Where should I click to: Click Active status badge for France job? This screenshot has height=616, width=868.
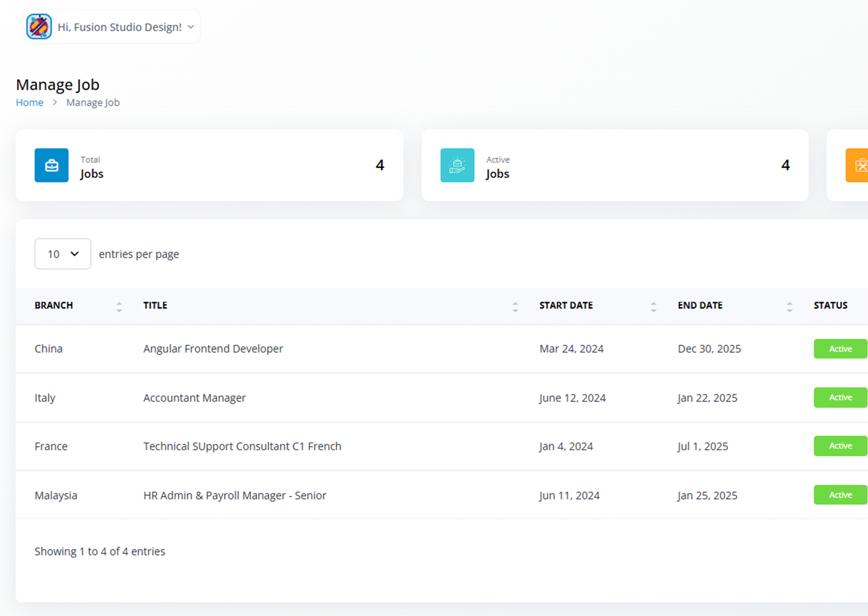(x=841, y=446)
